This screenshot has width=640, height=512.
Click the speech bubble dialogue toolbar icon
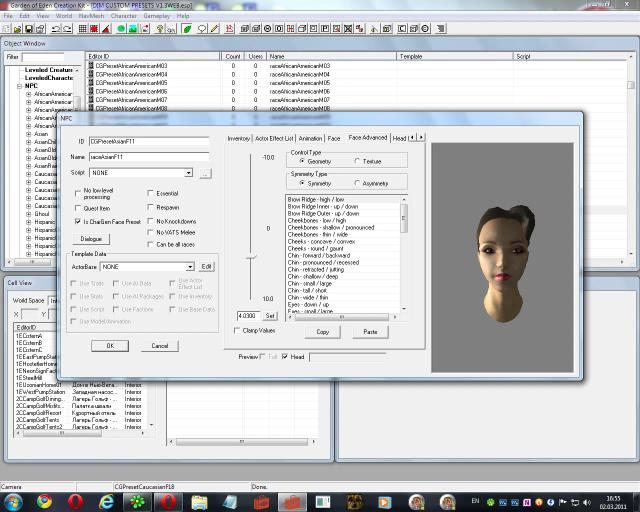click(x=202, y=29)
